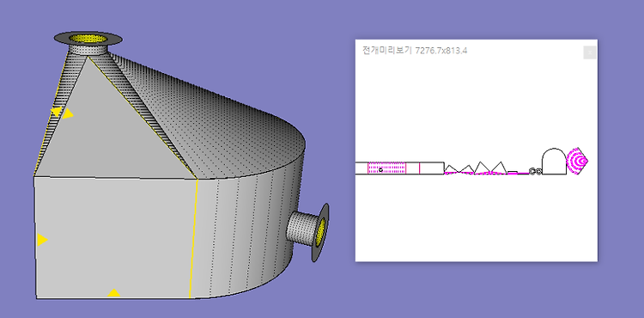Click the small double-ring flange patterns in the preview

coord(535,171)
